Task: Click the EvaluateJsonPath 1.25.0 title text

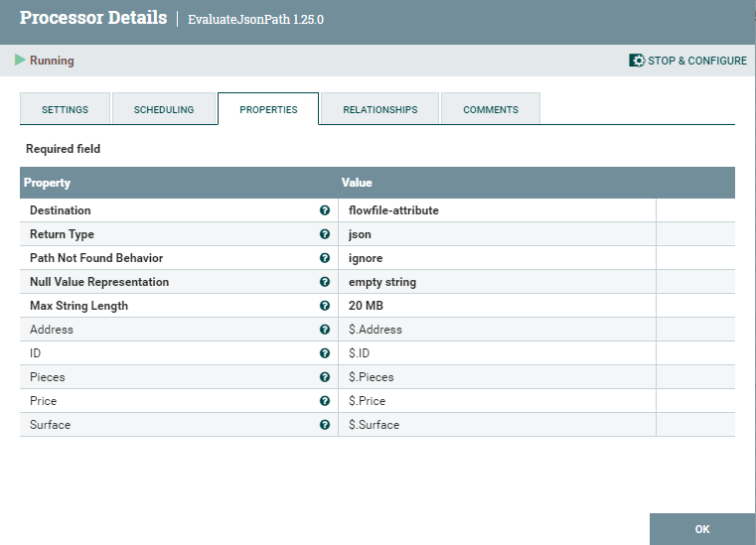Action: 255,19
